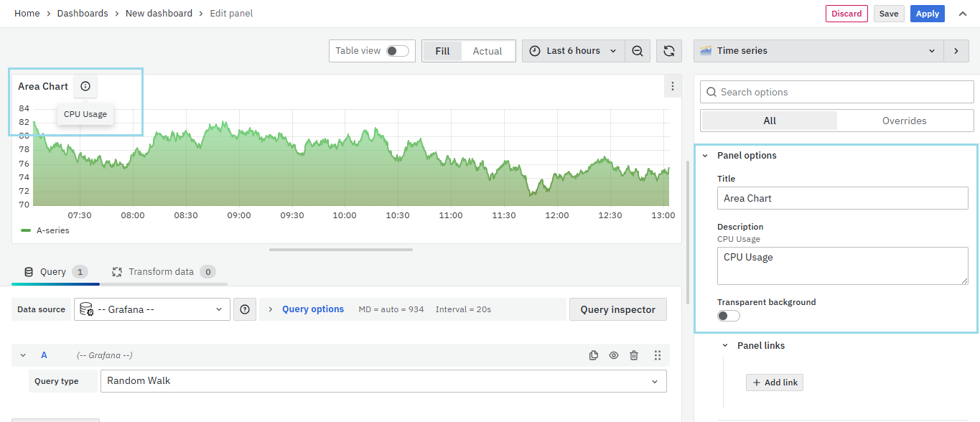The image size is (980, 422).
Task: Hide query A using eye icon
Action: coord(614,355)
